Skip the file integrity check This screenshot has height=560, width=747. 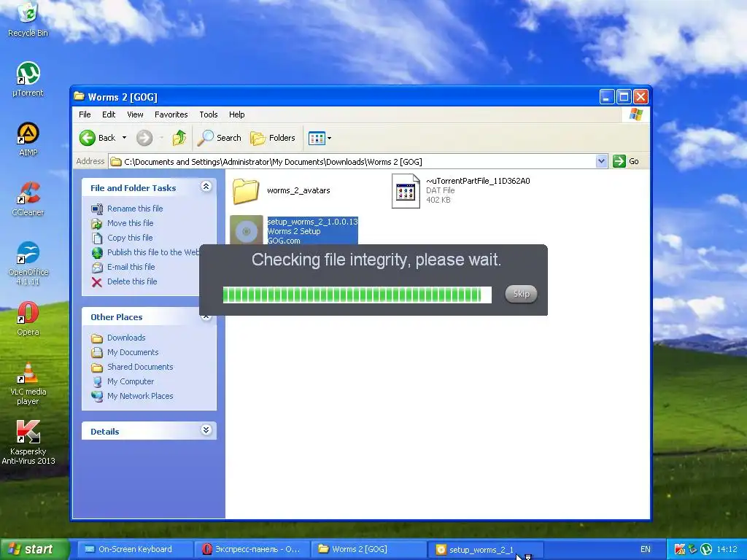(521, 294)
